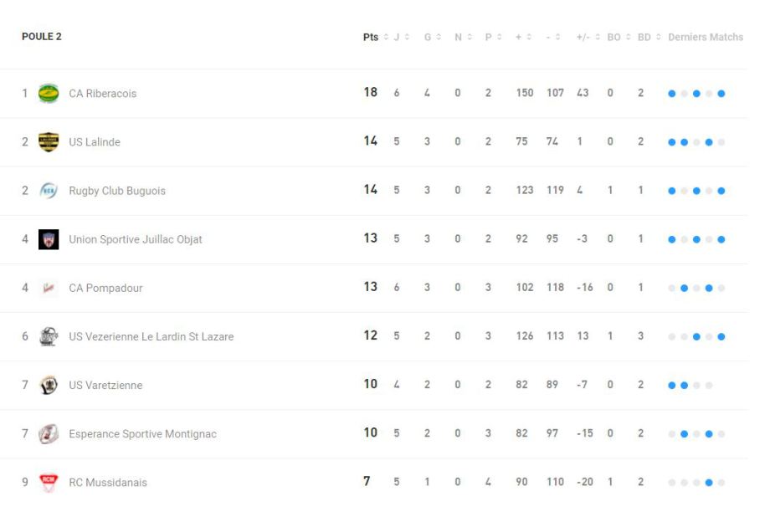Click the RC Mussidanais club logo
This screenshot has height=532, width=770.
coord(49,482)
